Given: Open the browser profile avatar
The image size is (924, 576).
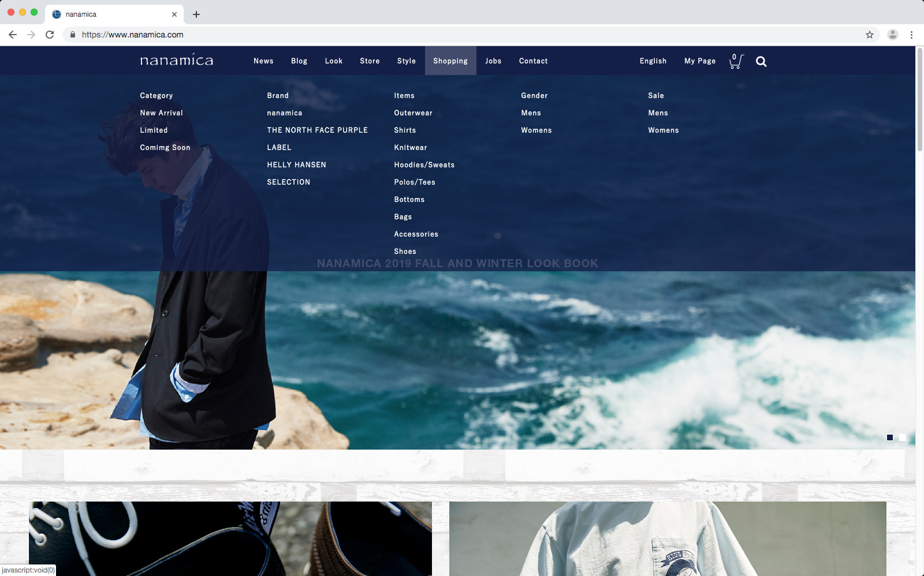Looking at the screenshot, I should (893, 35).
